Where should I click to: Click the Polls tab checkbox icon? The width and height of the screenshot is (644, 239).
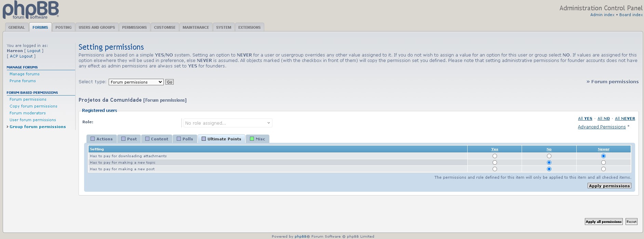pos(179,139)
